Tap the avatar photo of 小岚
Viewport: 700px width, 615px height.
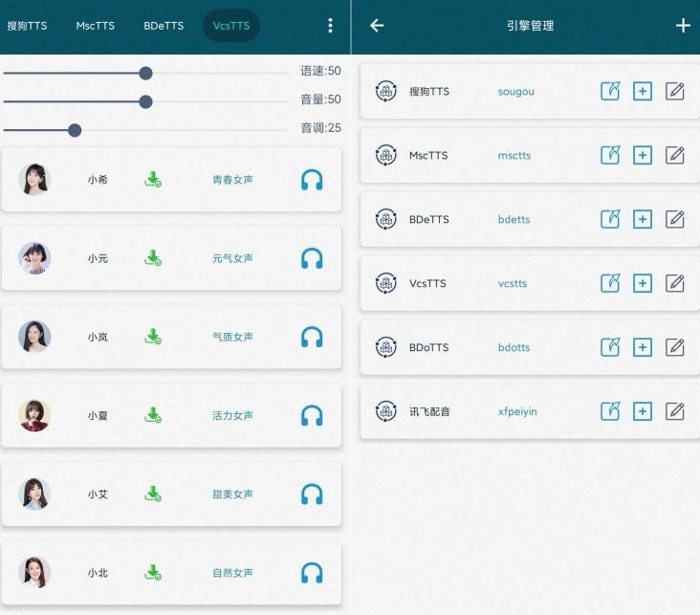34,337
